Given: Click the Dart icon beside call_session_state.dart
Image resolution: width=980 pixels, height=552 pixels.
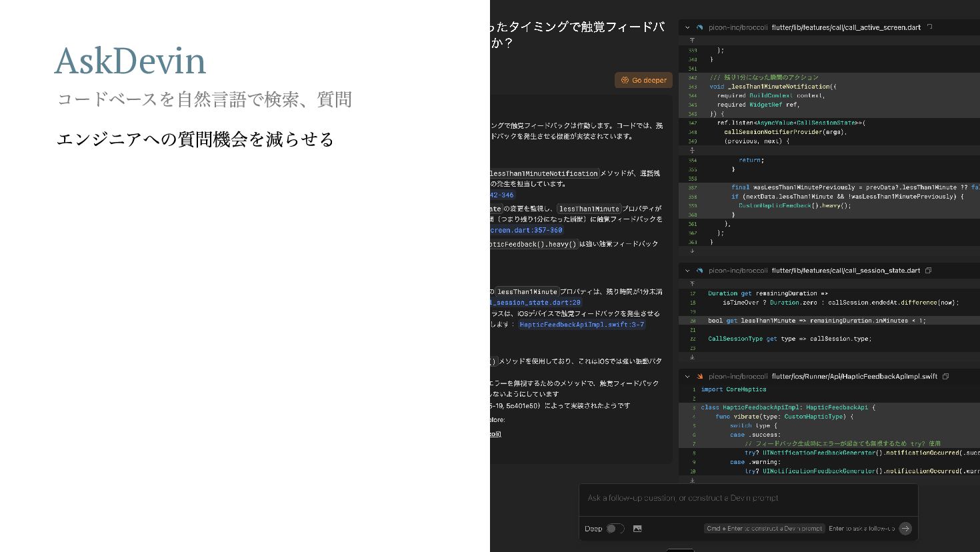Looking at the screenshot, I should coord(699,271).
